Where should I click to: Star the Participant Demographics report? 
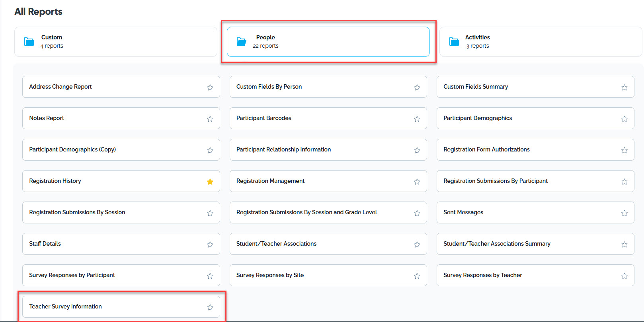pos(624,119)
